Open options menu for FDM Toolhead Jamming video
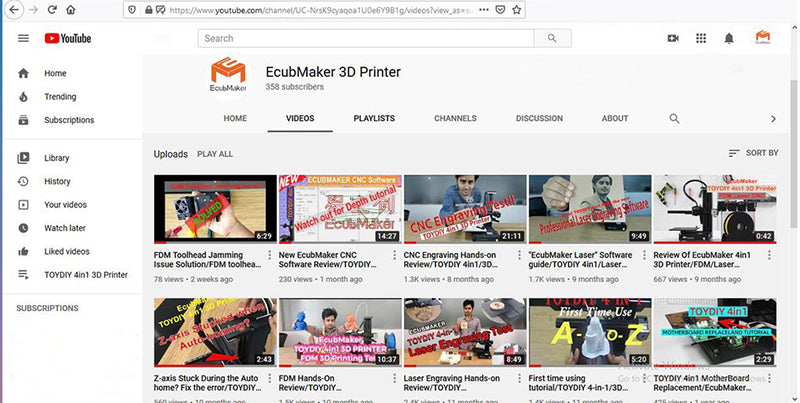The width and height of the screenshot is (800, 403). [x=269, y=255]
